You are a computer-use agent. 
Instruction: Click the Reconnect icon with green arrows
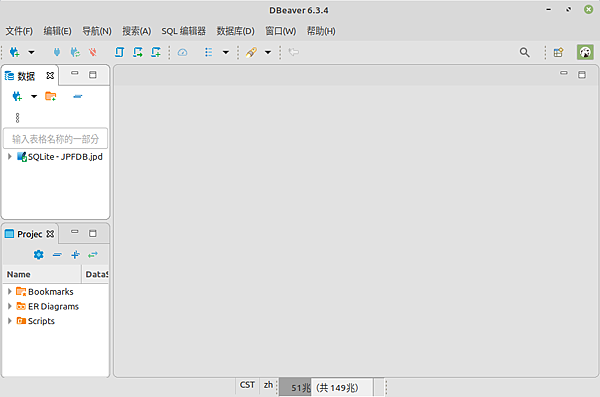point(75,52)
